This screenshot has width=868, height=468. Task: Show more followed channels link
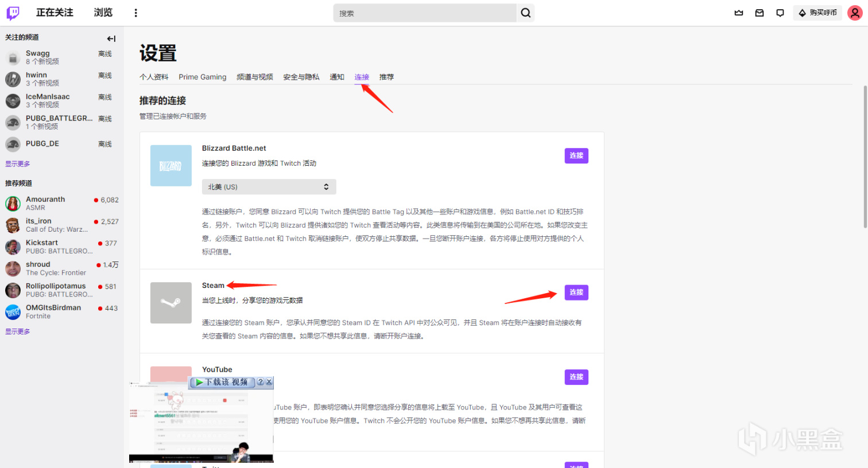pos(18,164)
